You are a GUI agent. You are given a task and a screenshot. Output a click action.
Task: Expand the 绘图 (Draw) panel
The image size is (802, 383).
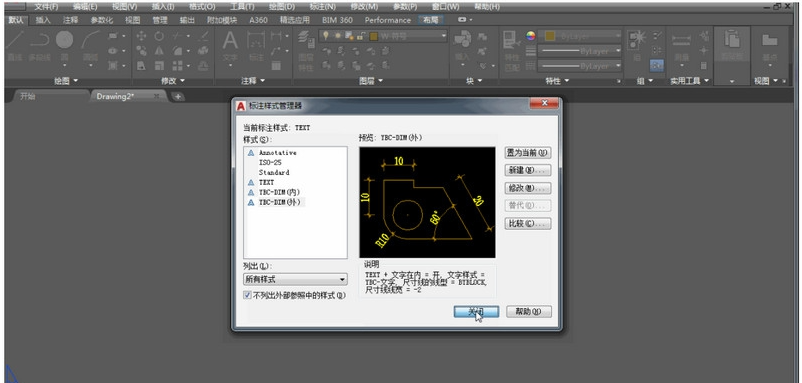pos(65,81)
